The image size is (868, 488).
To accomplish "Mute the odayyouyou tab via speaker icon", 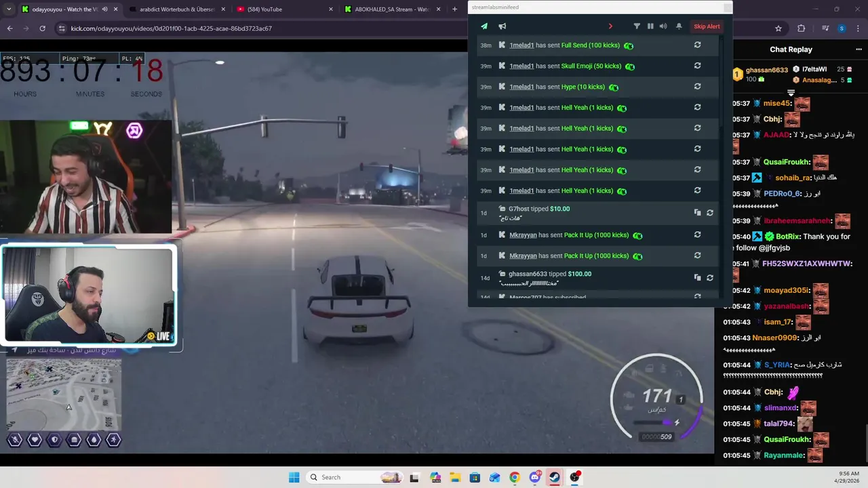I will (x=104, y=9).
